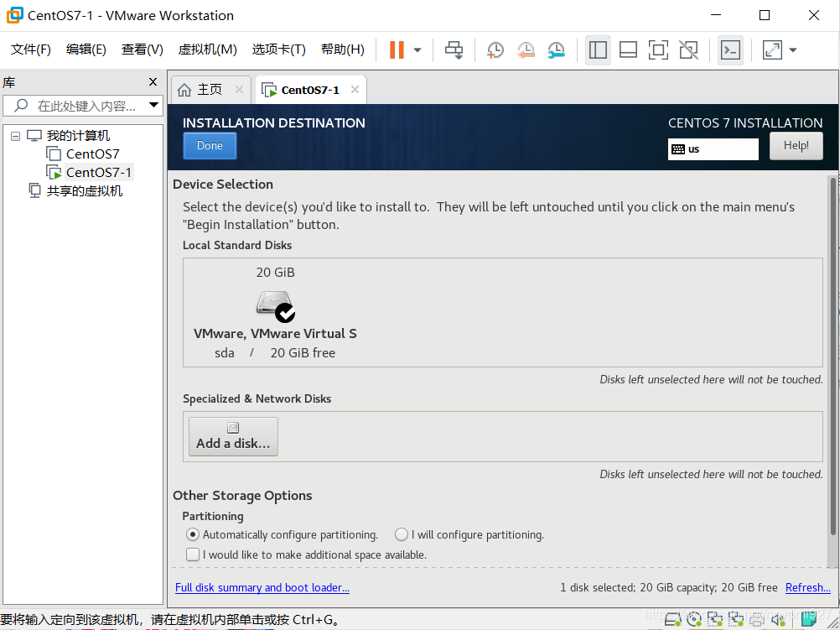Click the teal message log note icon

click(808, 620)
